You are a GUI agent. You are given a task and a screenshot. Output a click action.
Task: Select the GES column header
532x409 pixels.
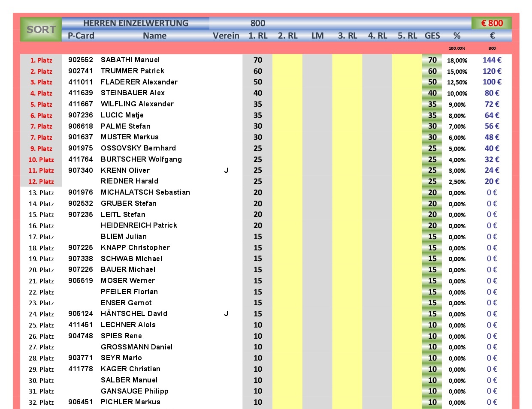coord(432,36)
